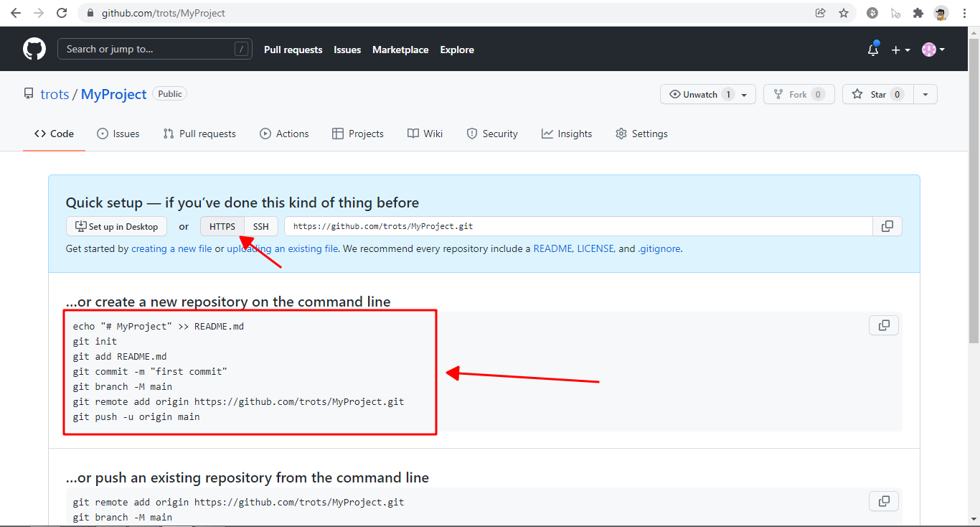The width and height of the screenshot is (980, 527).
Task: Click the git add README.md line
Action: point(120,356)
